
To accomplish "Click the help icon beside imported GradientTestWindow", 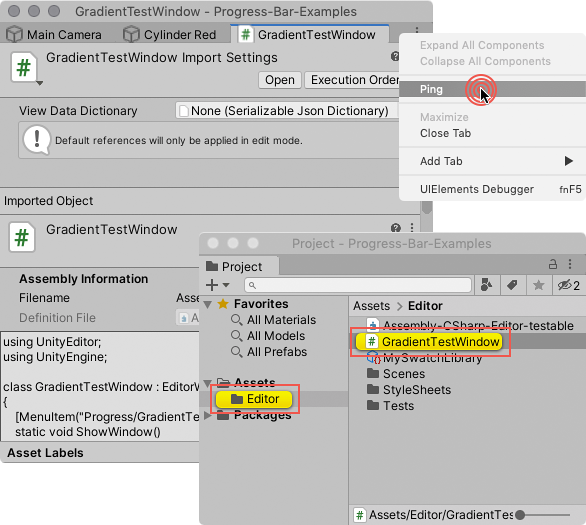I will pos(396,228).
